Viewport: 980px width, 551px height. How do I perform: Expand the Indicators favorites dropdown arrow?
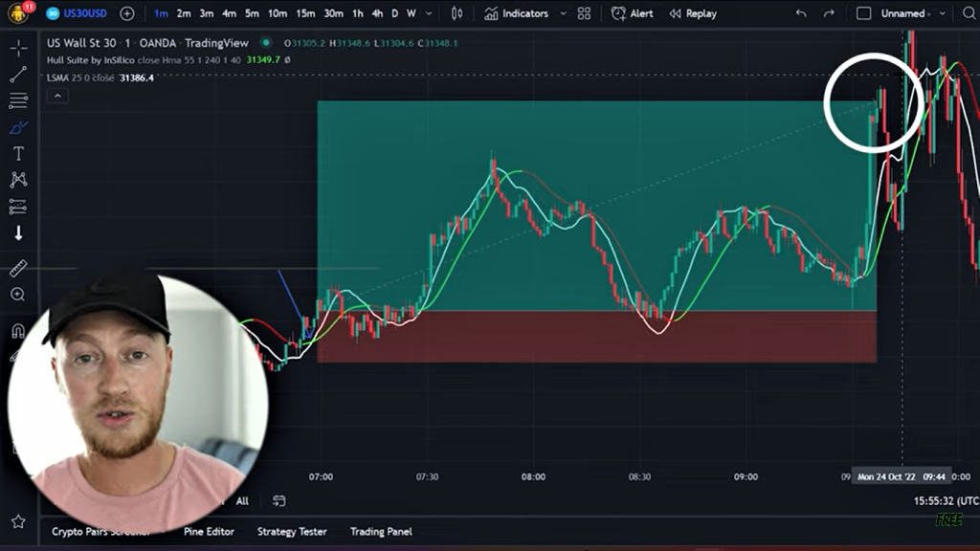click(x=562, y=13)
